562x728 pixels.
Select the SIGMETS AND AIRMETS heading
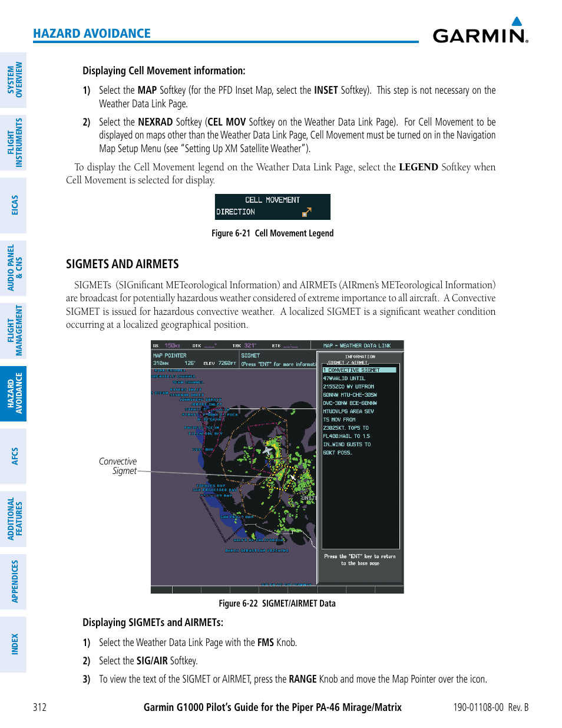click(123, 264)
